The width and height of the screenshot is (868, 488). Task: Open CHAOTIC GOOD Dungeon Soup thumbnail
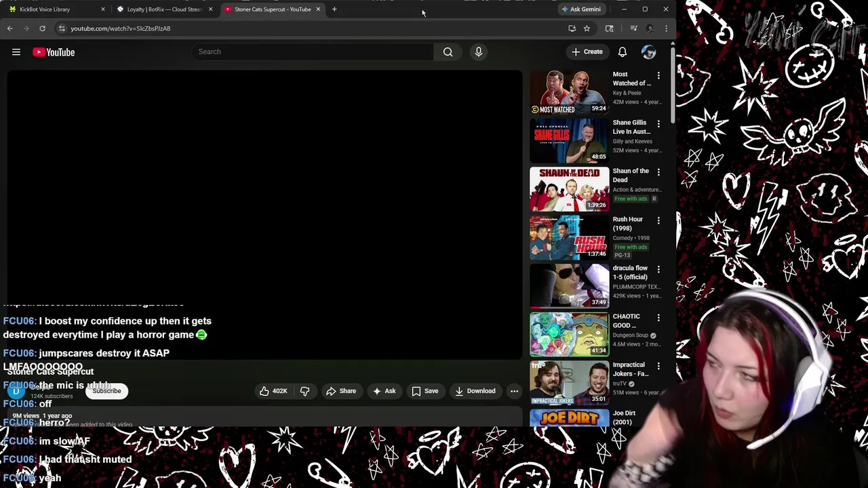click(570, 334)
